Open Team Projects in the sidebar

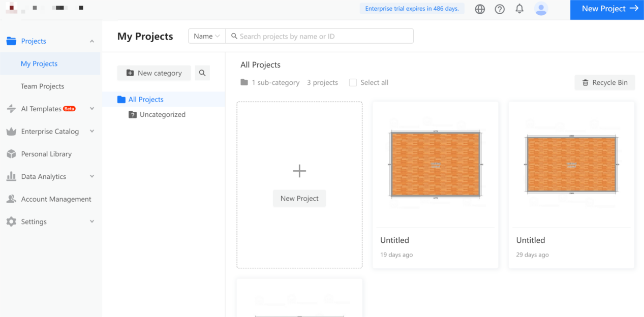(43, 86)
